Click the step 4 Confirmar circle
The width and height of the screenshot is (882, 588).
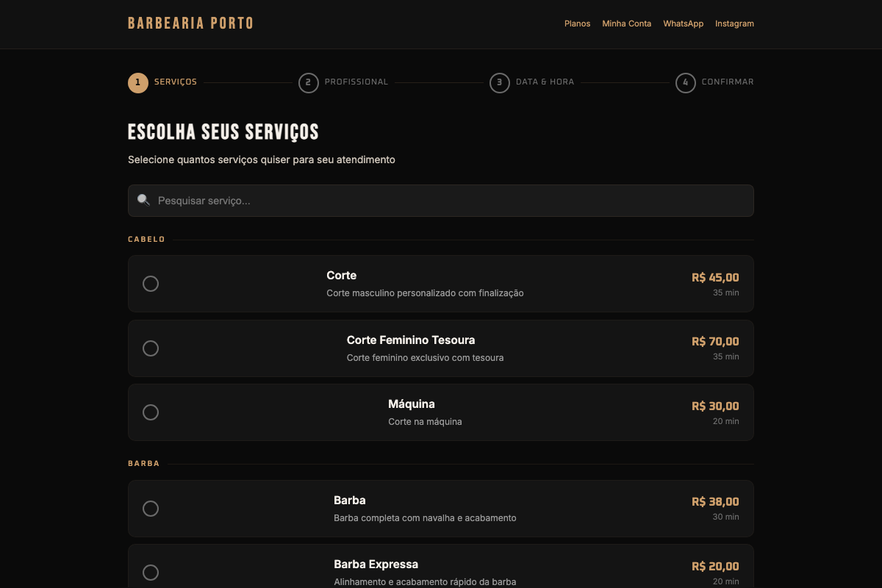[685, 82]
